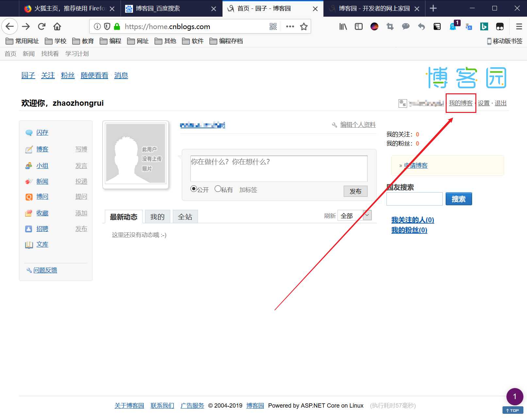Open 我关注的人(0) link
Screen dimensions: 527x420
(x=413, y=220)
